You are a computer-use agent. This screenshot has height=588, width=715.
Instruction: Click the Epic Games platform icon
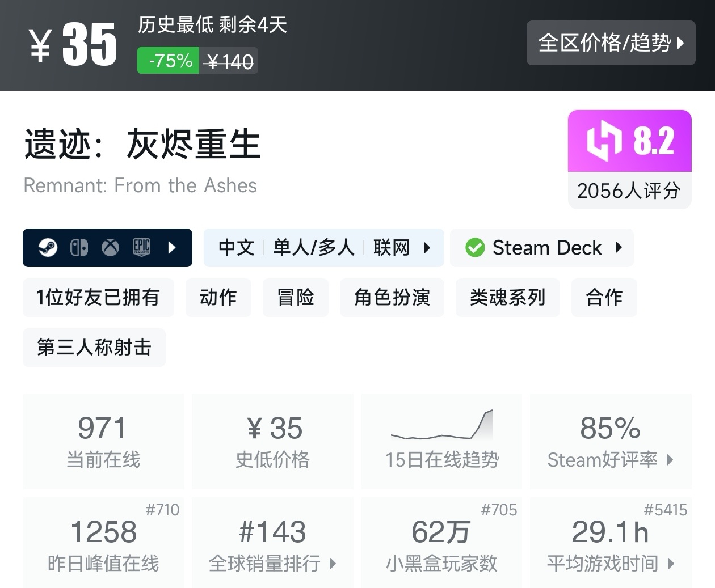[141, 247]
